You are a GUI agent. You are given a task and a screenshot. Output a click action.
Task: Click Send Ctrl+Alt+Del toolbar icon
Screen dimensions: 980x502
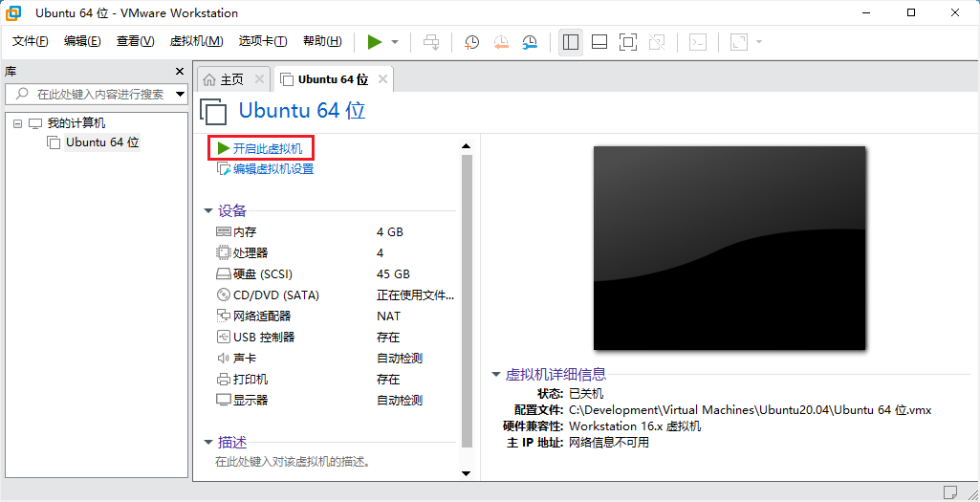click(431, 42)
